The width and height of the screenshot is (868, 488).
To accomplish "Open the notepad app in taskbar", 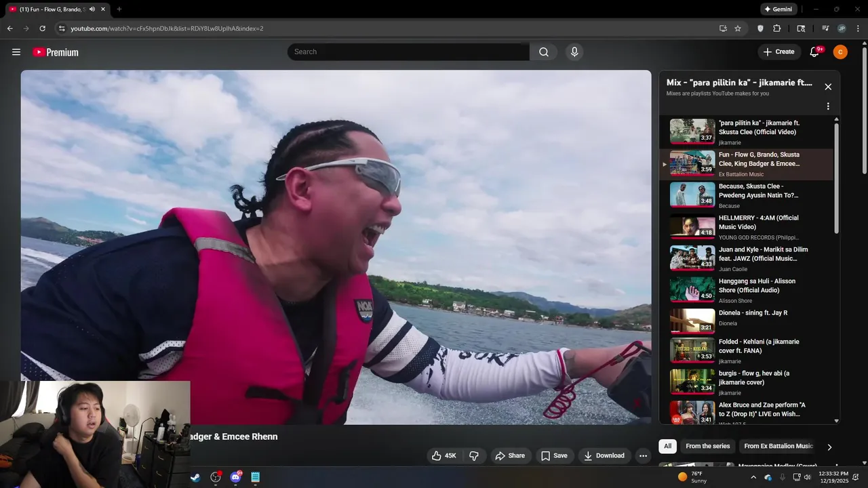I will pos(256,477).
